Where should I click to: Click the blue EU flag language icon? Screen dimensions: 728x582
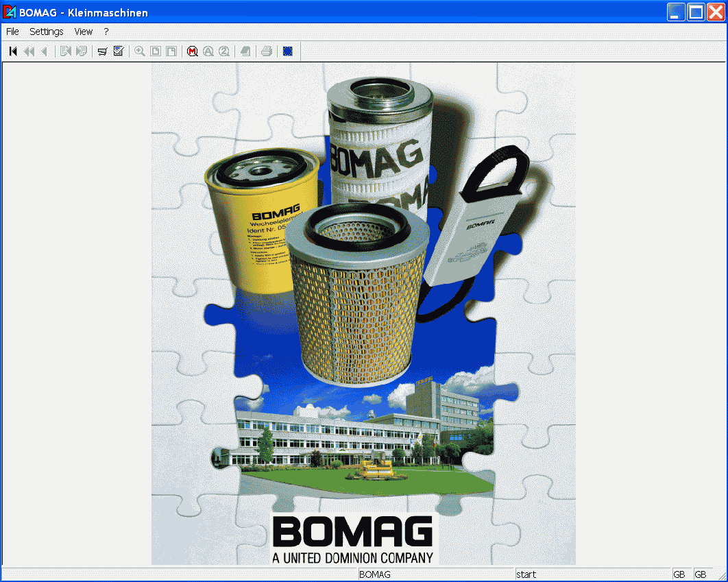(288, 51)
